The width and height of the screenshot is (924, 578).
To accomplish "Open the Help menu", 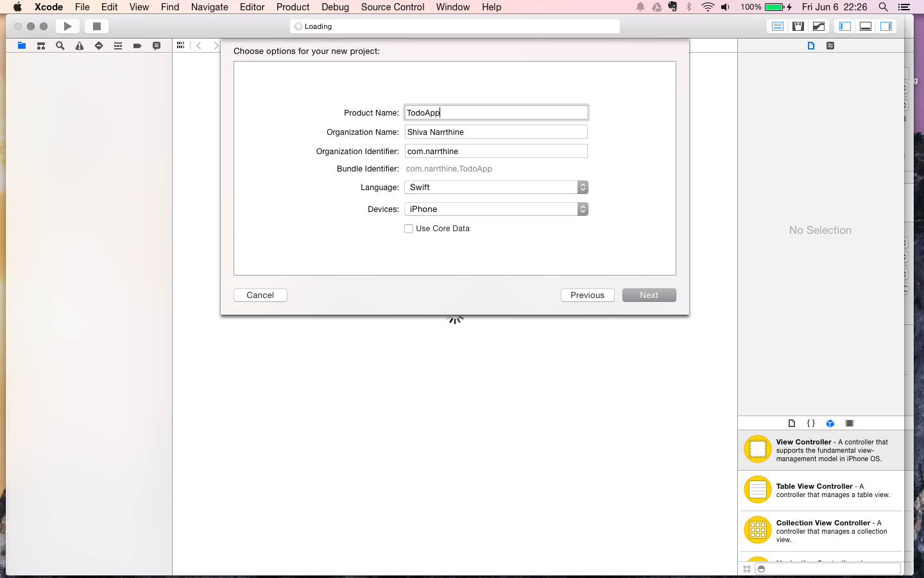I will click(x=492, y=7).
